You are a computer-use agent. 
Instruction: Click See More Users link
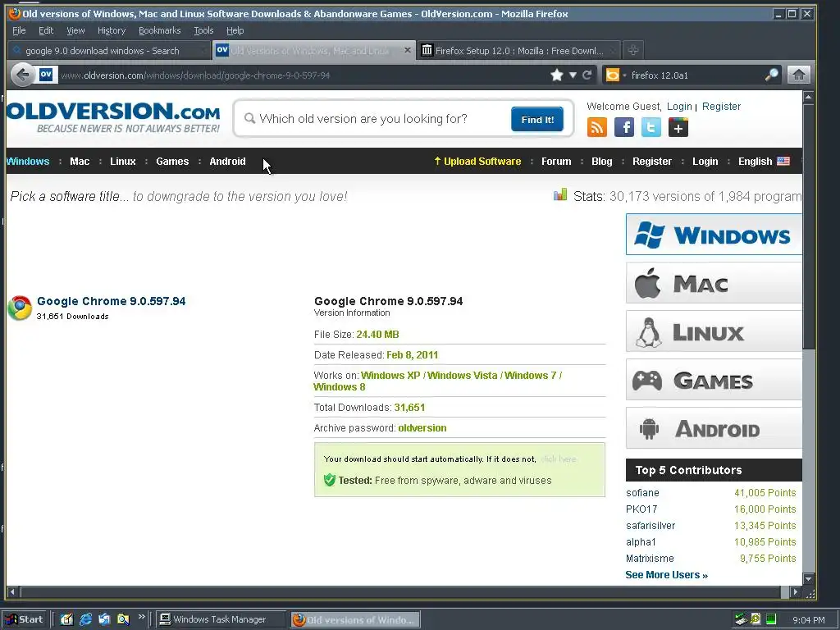[666, 575]
